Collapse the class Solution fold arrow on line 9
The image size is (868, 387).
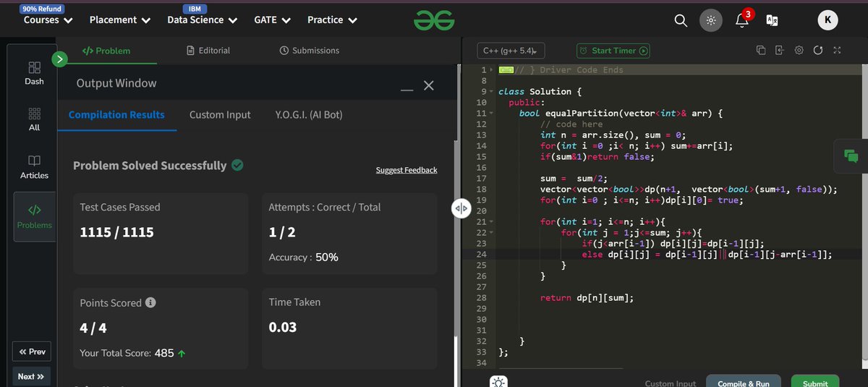pos(491,92)
